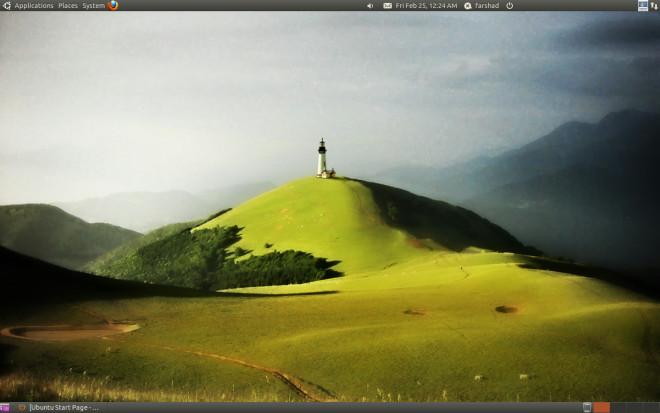Open the Trash icon in bottom panel
Screen dimensions: 660x413
tap(587, 407)
